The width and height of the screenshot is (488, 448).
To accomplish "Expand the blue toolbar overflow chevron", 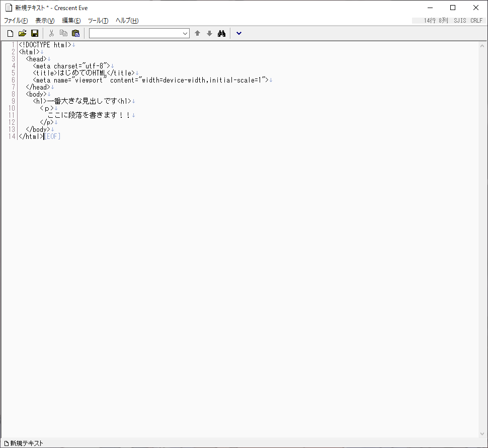I will (239, 33).
